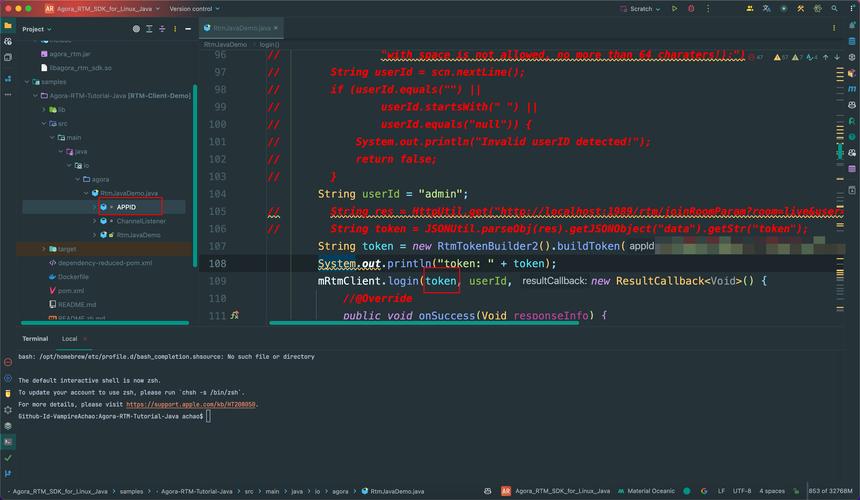Screen dimensions: 860x500
Task: Click the Select Opened File icon
Action: (136, 29)
